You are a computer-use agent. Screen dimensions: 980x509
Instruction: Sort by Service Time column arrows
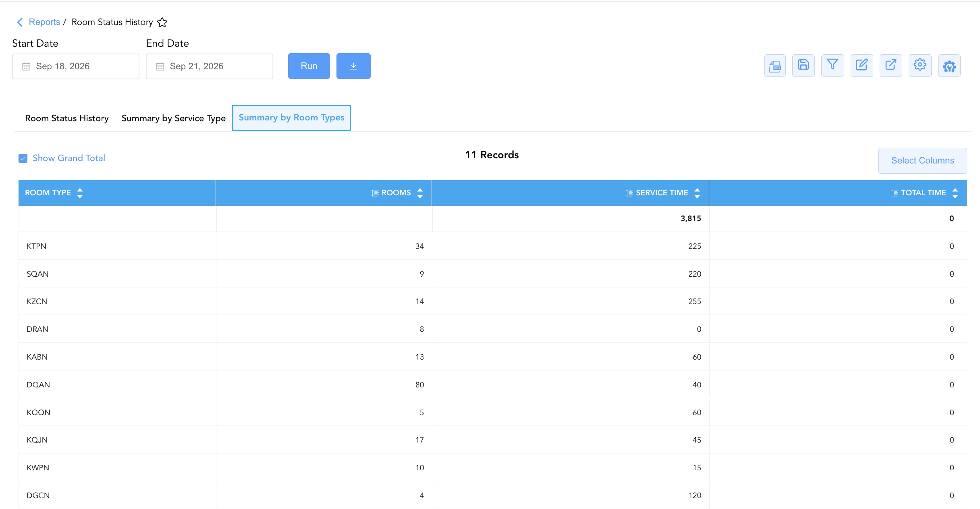point(697,193)
